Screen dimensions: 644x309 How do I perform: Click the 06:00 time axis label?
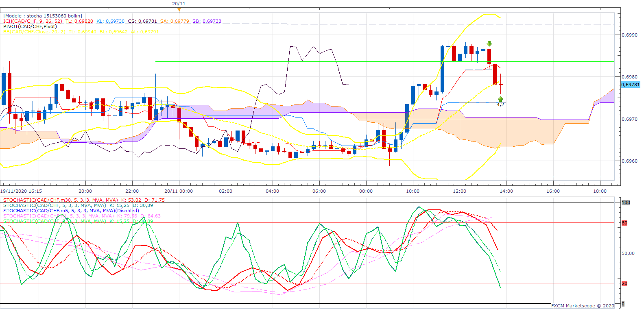coord(319,191)
